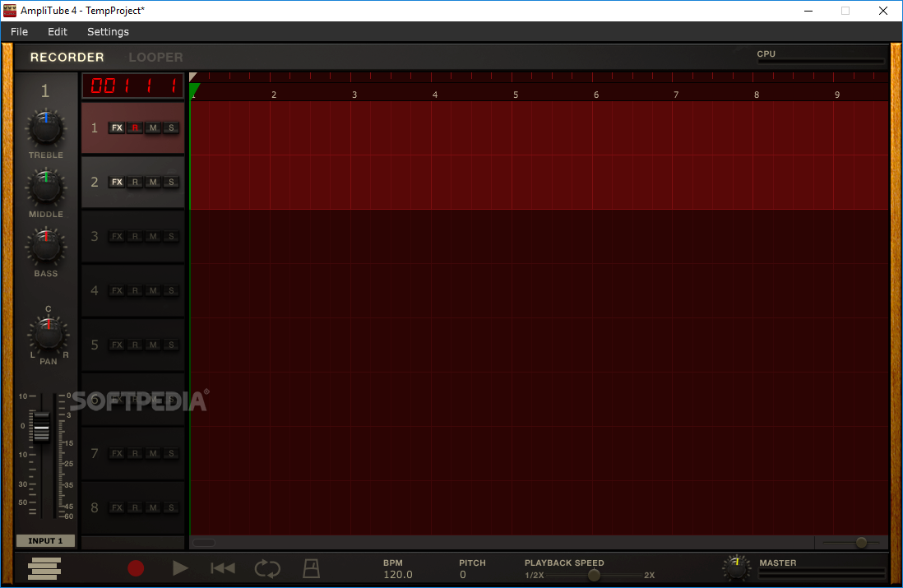Viewport: 903px width, 588px height.
Task: Select track 4 by its number label
Action: tap(95, 291)
